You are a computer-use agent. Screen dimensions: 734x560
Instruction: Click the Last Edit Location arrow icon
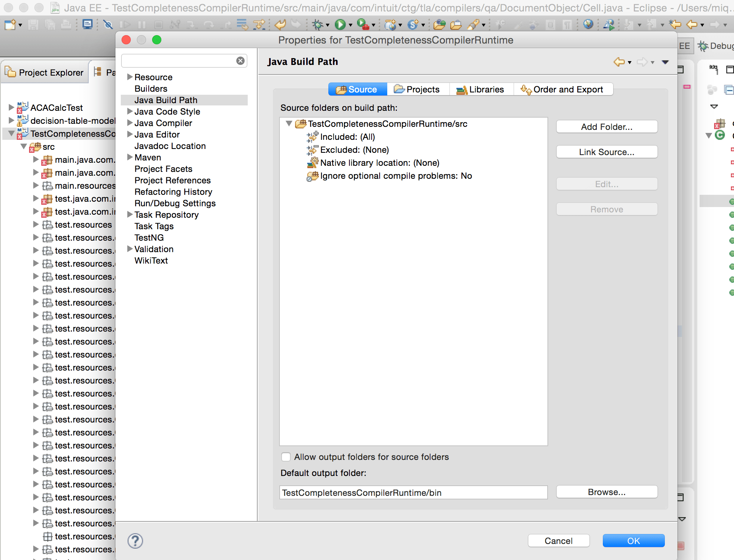pos(675,24)
